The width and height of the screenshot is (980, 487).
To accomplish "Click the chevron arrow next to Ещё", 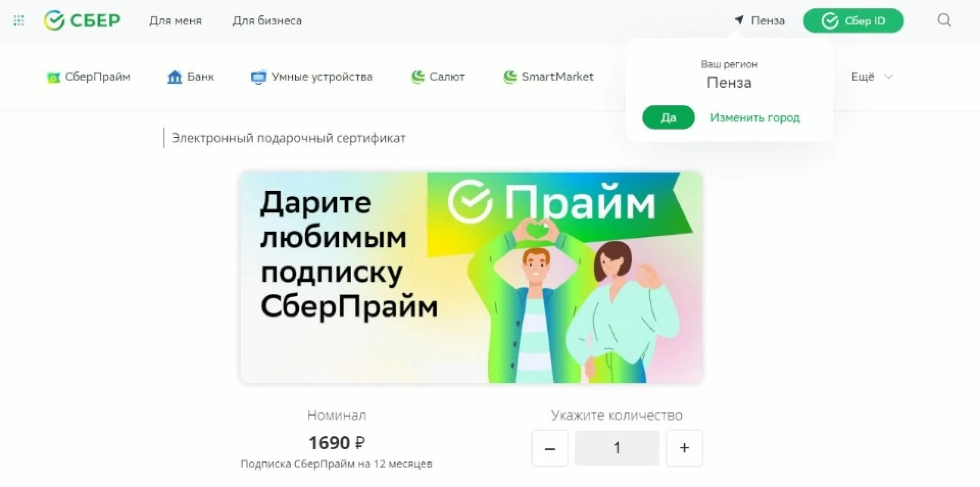I will pos(888,77).
